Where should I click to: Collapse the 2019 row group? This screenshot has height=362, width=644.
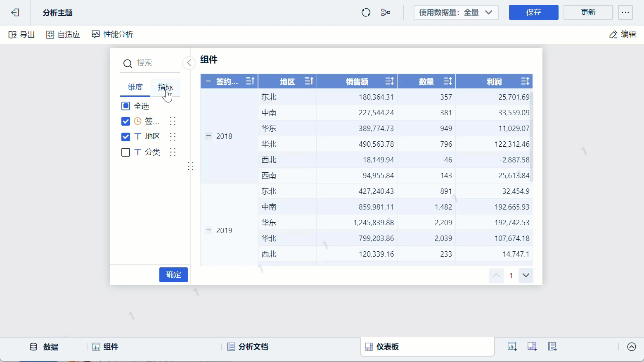[x=208, y=230]
